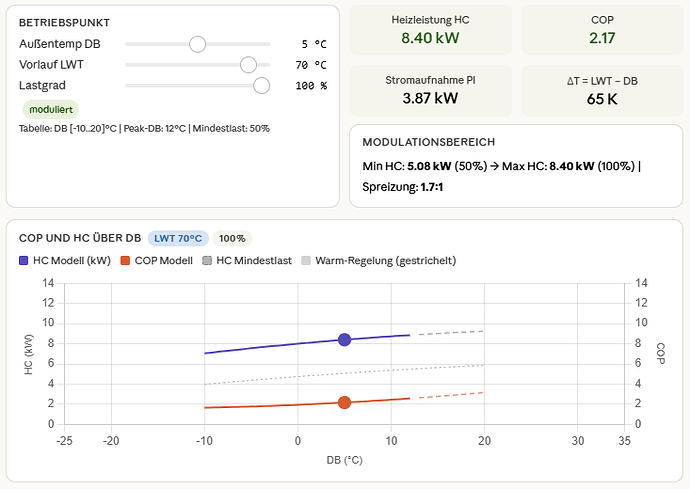This screenshot has width=690, height=489.
Task: Click the moduliert status badge
Action: click(x=51, y=109)
